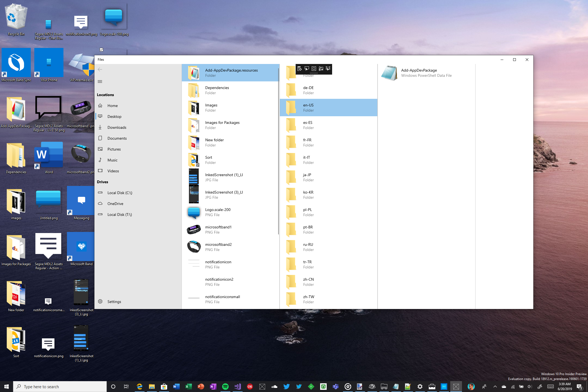
Task: Open Images for Packages in Files list
Action: pos(230,125)
